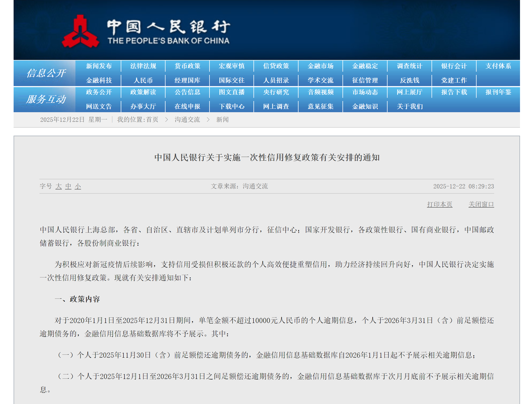This screenshot has height=404, width=532.
Task: Click the breadcrumb arrow before 新闻
Action: pyautogui.click(x=208, y=120)
